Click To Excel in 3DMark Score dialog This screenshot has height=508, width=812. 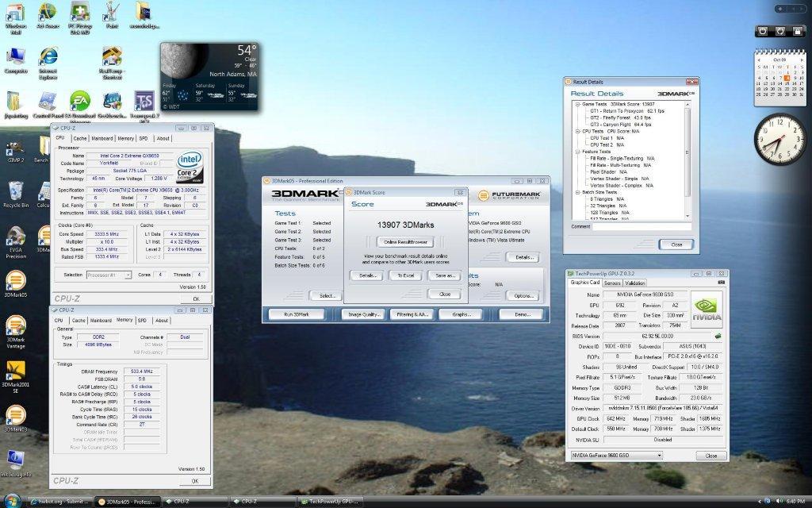405,275
